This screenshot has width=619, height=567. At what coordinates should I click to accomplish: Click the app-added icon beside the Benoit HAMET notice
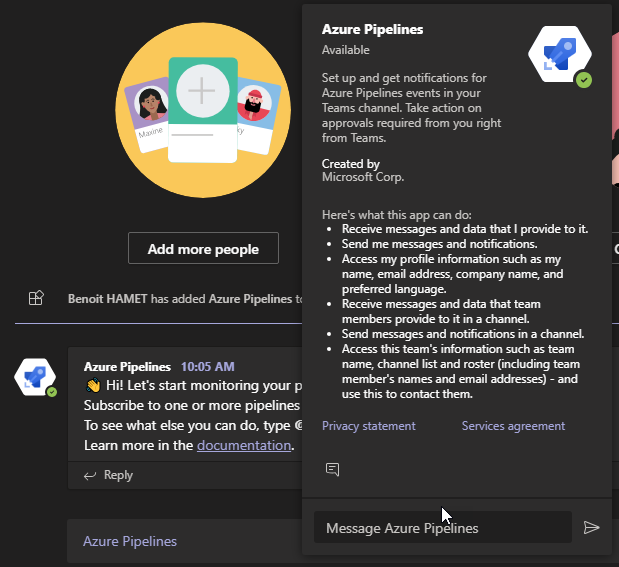36,298
